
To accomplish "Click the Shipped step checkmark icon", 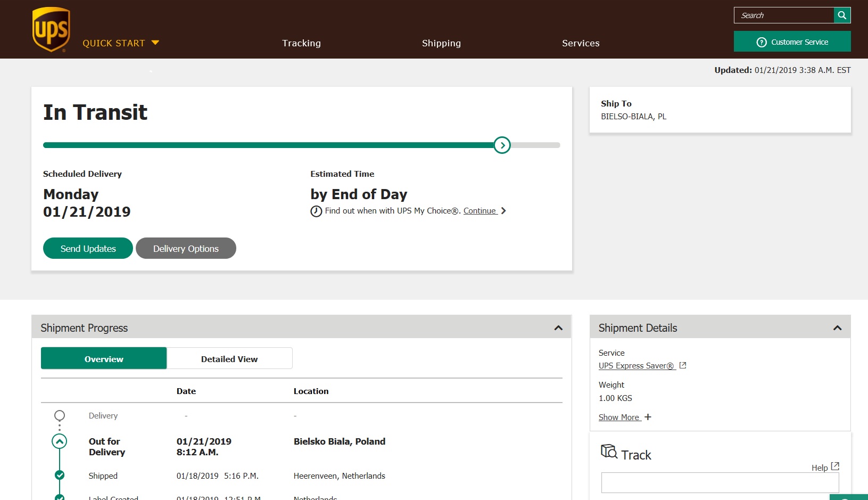I will click(x=60, y=475).
